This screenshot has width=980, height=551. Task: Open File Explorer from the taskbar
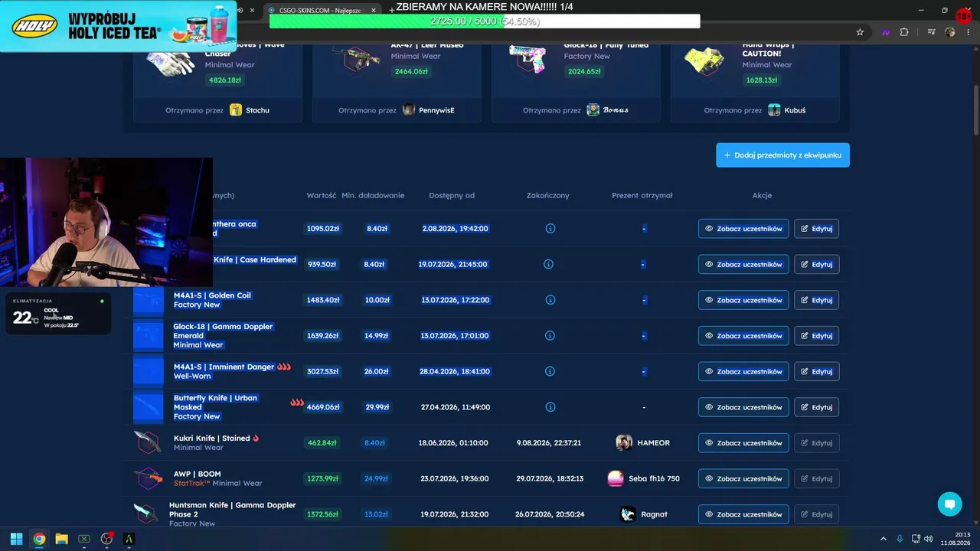coord(61,539)
